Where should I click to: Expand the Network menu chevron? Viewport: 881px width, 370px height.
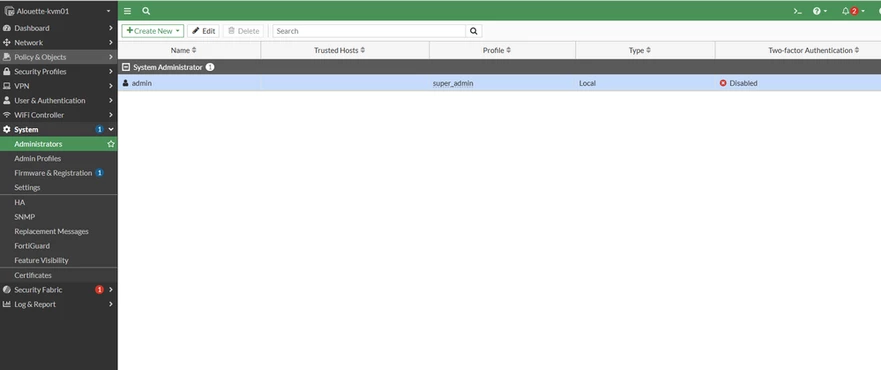111,43
